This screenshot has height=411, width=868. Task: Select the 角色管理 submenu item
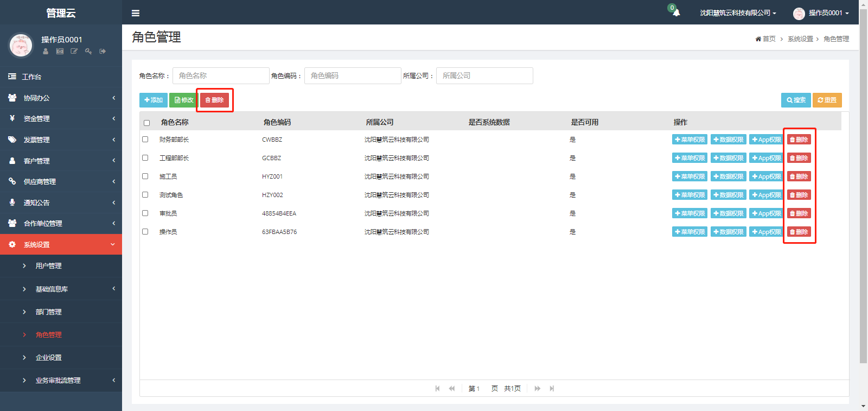[61, 334]
